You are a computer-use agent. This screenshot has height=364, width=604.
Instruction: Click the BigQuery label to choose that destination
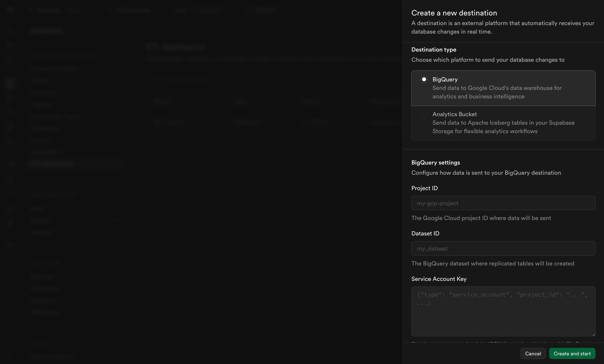pyautogui.click(x=445, y=79)
